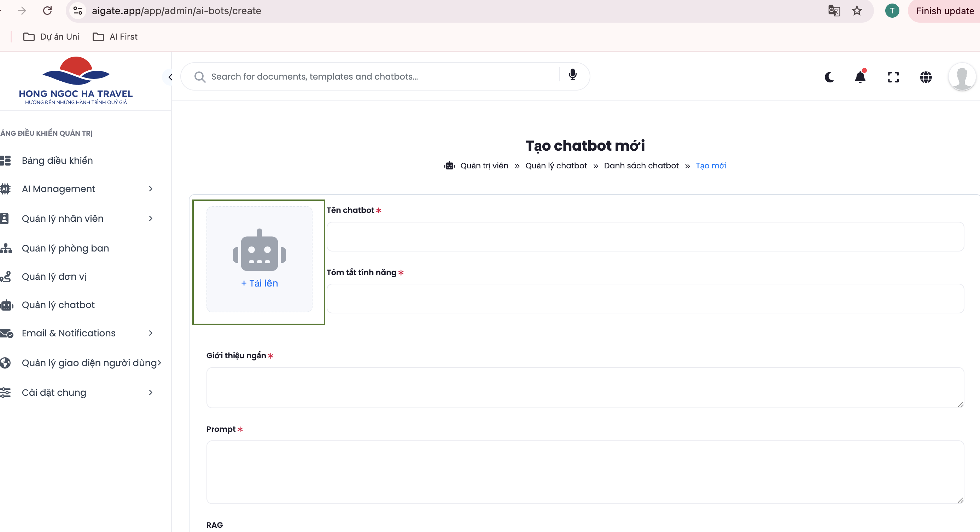The width and height of the screenshot is (980, 532).
Task: Bookmark this page with star icon
Action: tap(857, 11)
